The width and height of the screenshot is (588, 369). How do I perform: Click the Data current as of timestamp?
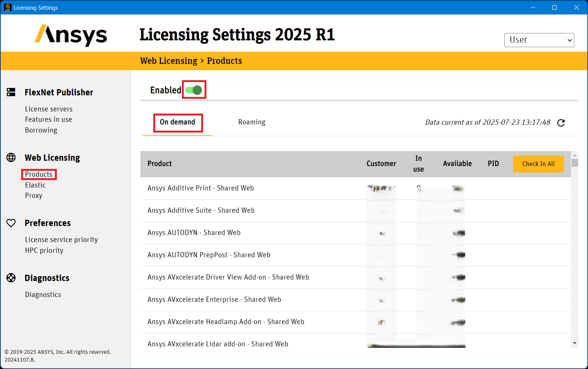tap(488, 123)
